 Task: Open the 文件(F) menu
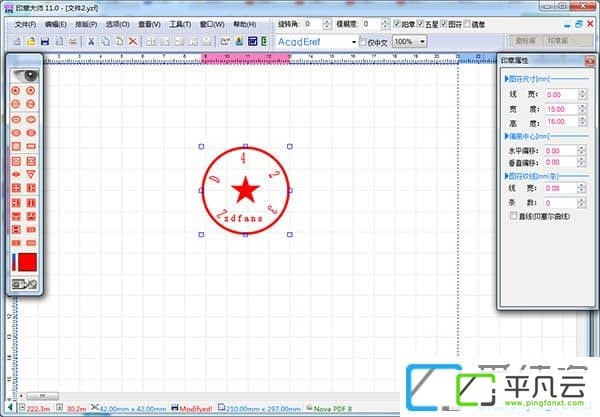(x=25, y=24)
